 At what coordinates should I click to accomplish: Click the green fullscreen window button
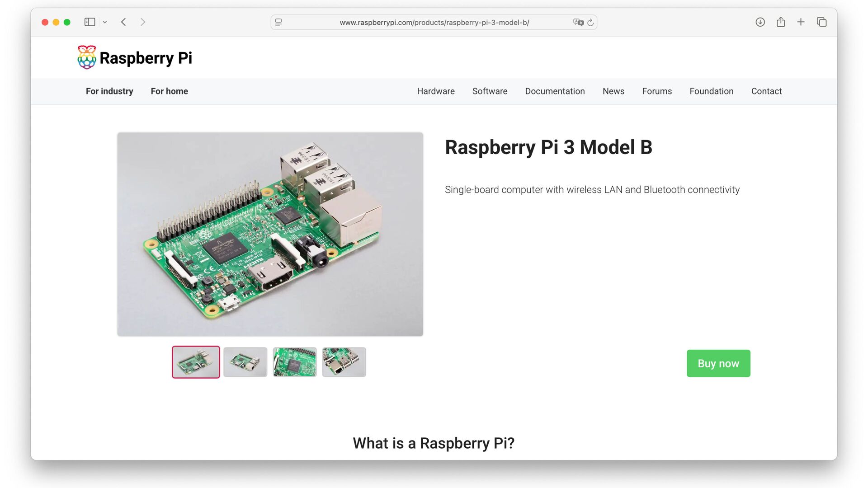click(67, 22)
